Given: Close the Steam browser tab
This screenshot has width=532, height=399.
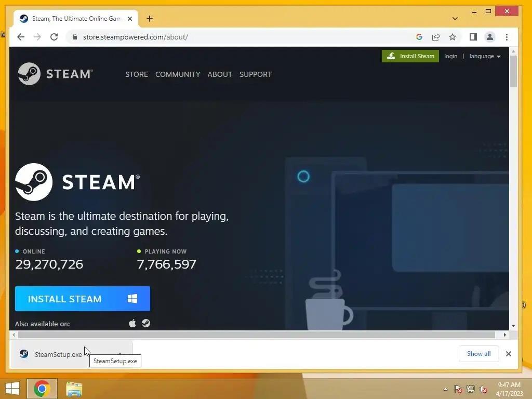Looking at the screenshot, I should point(129,19).
